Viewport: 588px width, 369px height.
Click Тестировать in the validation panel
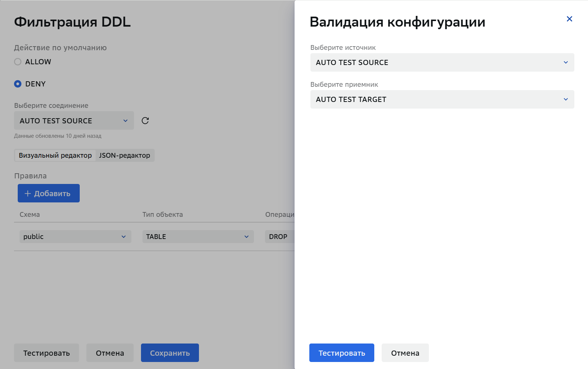(x=342, y=353)
